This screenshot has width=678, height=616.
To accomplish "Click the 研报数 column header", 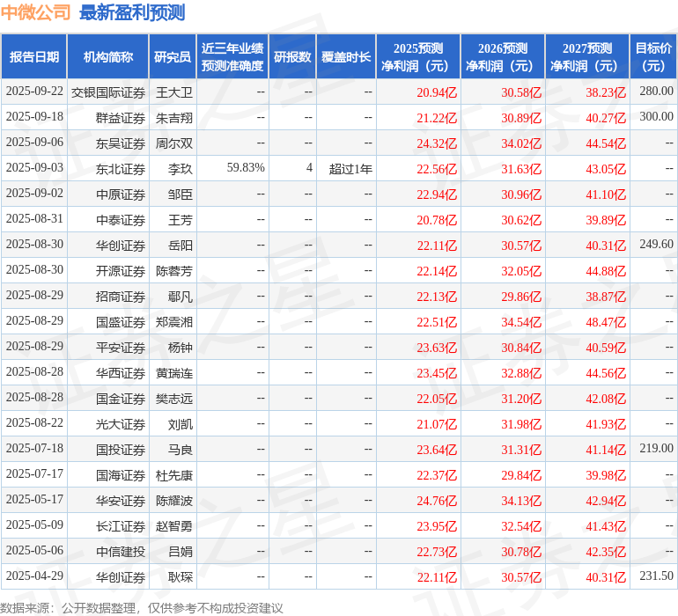I will [x=292, y=56].
